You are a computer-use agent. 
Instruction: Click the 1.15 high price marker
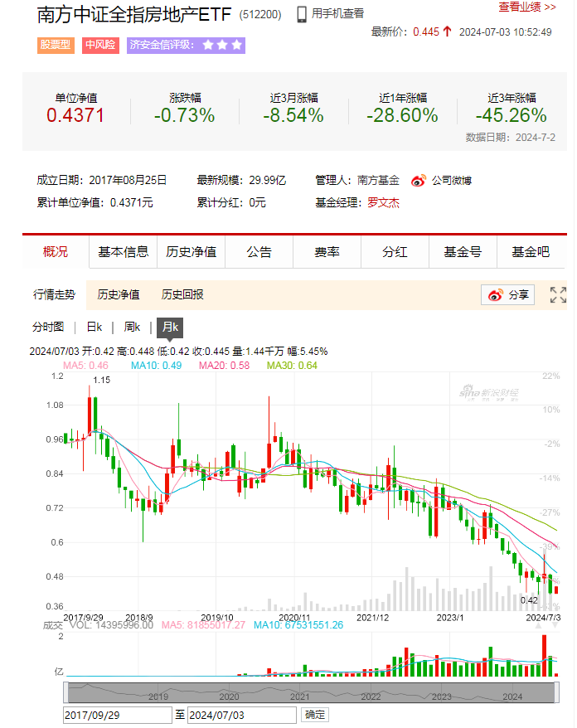click(x=102, y=380)
